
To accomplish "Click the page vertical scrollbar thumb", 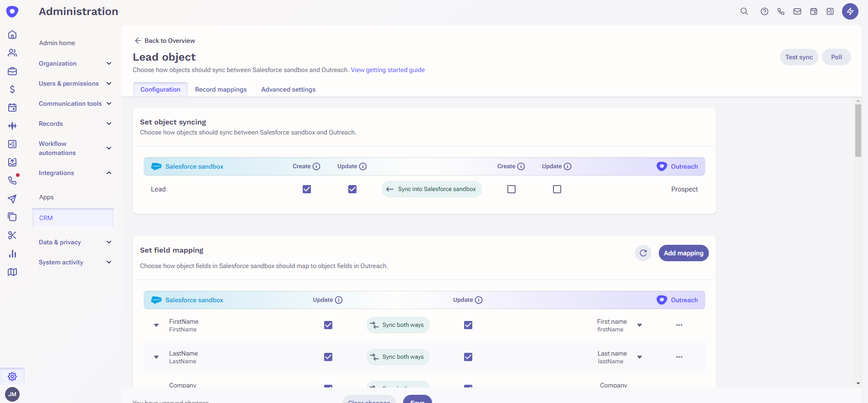I will pyautogui.click(x=858, y=130).
